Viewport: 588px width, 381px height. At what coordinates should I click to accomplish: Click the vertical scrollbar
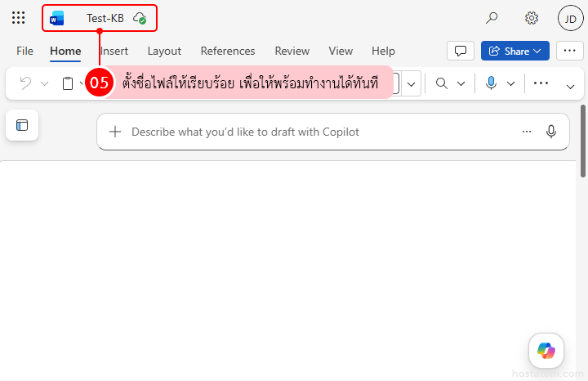[x=583, y=141]
